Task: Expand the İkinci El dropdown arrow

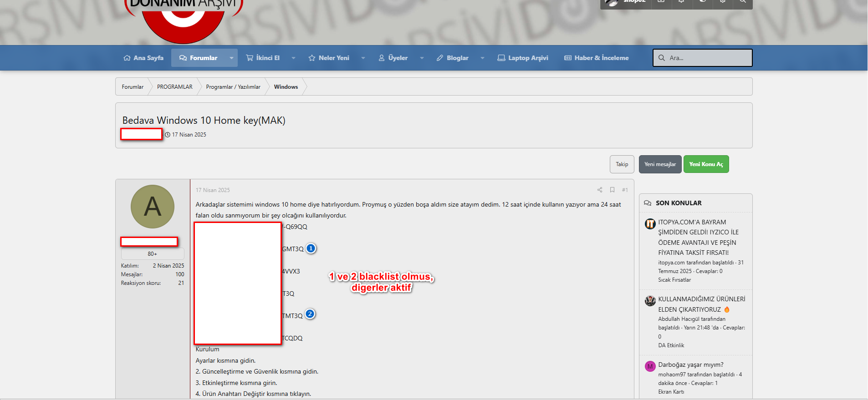Action: point(293,58)
